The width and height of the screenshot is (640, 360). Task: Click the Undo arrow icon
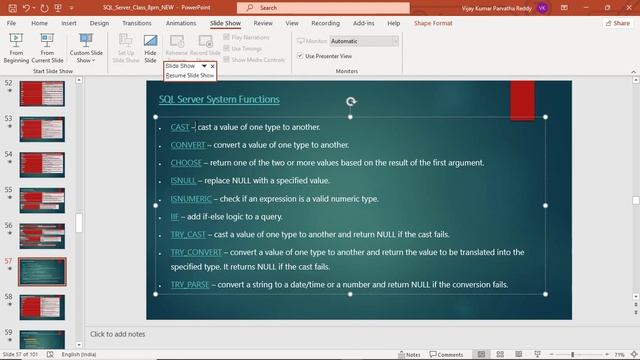[x=27, y=8]
